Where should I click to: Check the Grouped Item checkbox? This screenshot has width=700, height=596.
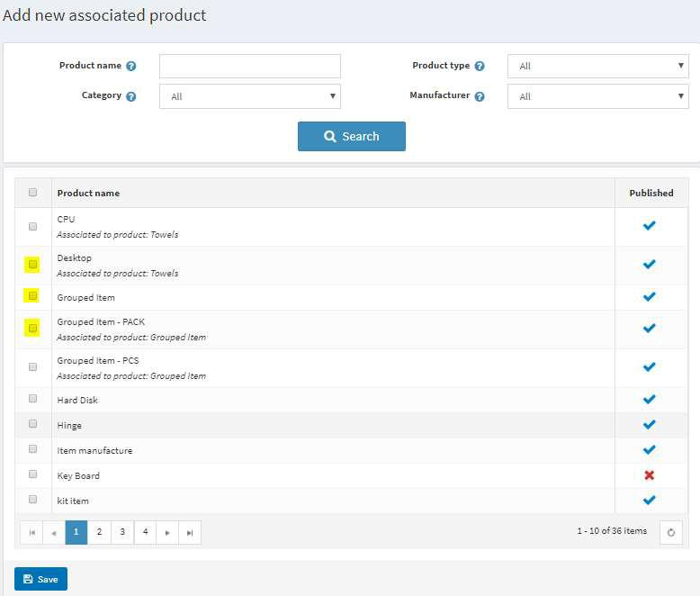pos(32,296)
